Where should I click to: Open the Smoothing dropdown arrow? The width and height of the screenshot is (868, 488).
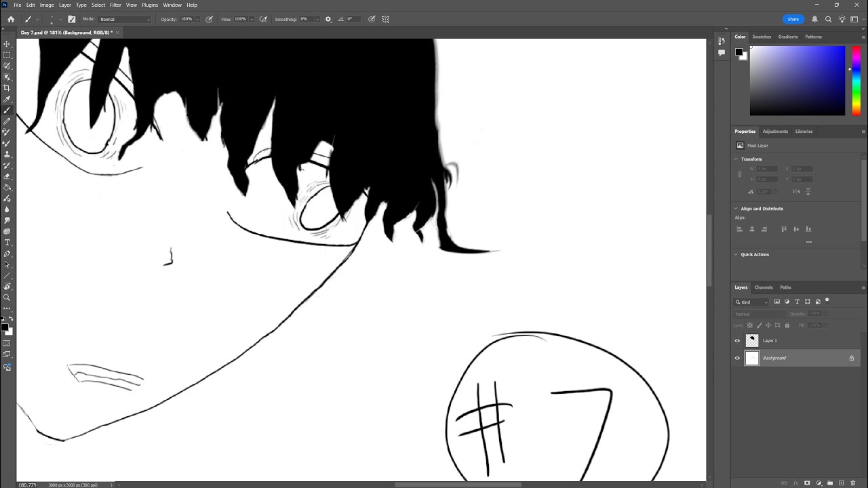319,19
